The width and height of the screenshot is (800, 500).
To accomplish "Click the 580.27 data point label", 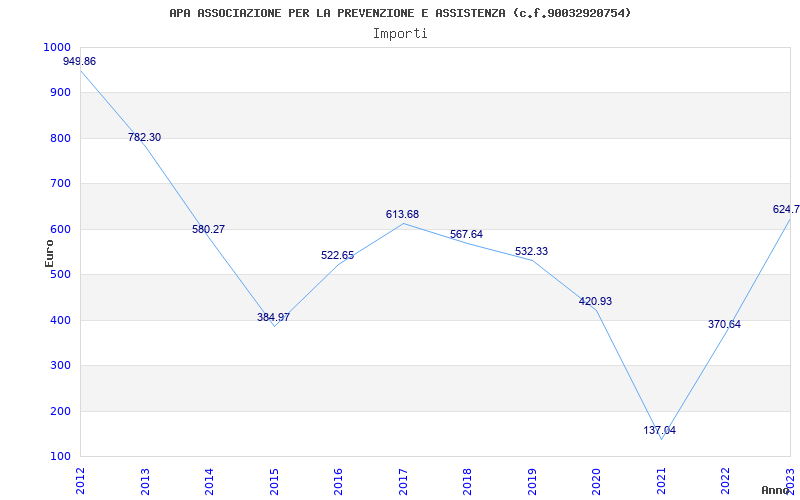I will click(208, 230).
